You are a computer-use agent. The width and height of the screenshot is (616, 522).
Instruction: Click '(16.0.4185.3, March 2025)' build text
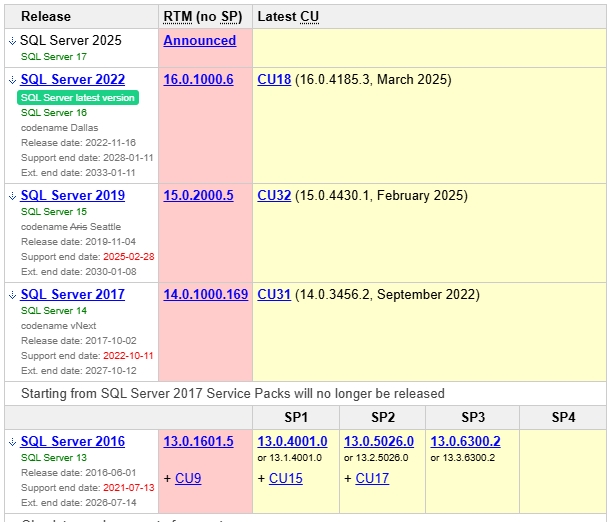373,79
